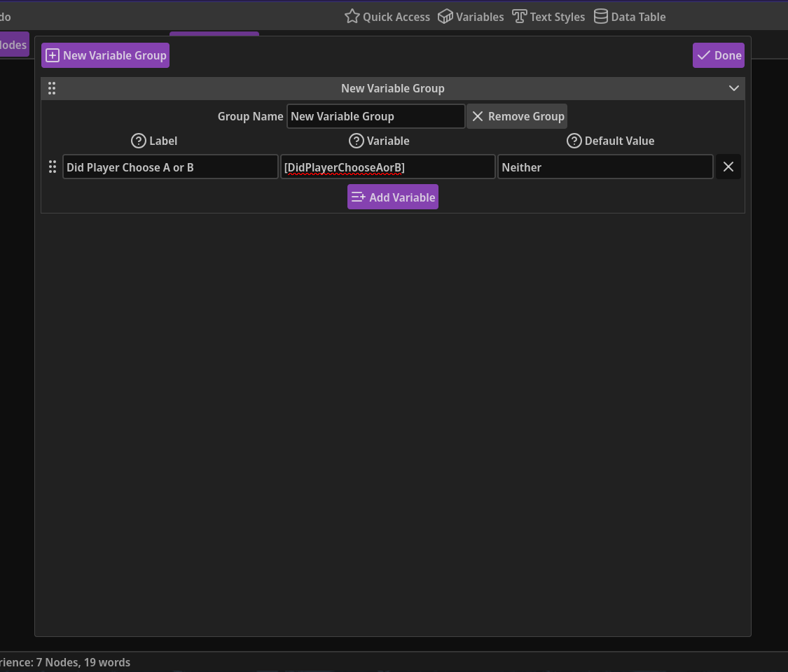788x672 pixels.
Task: Open the Variables cube icon
Action: coord(445,16)
